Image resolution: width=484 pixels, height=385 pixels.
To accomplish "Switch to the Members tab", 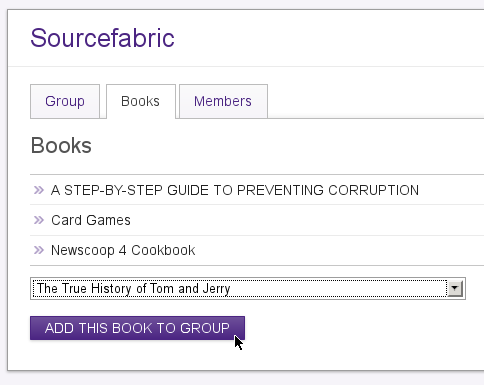I will 223,101.
